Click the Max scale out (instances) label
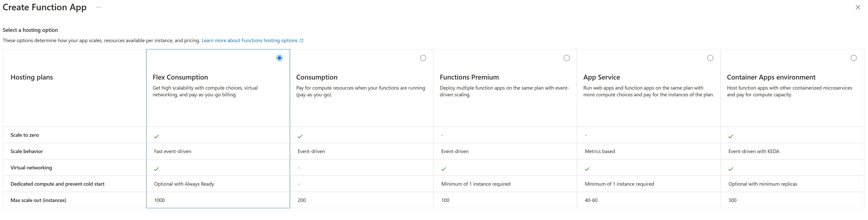The height and width of the screenshot is (220, 868). point(38,200)
